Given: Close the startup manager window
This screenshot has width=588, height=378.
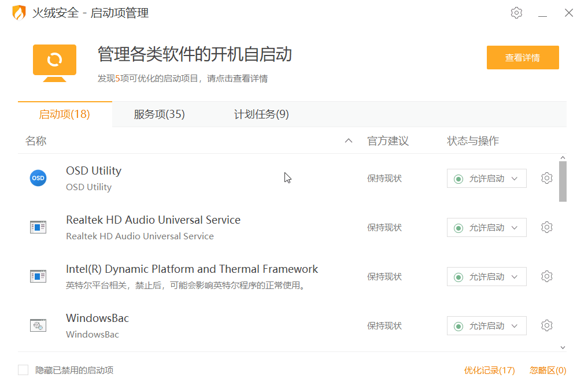Looking at the screenshot, I should [x=569, y=13].
